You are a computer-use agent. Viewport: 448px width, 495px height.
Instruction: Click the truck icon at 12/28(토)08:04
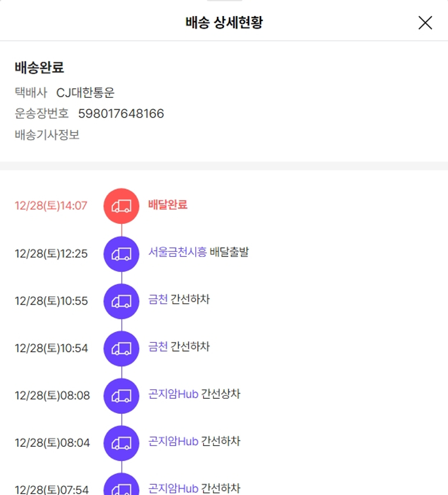[121, 442]
